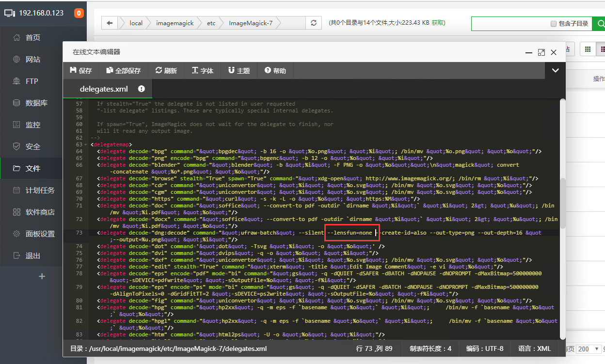Click the 目录 file path in status bar
The width and height of the screenshot is (605, 364).
[x=168, y=348]
